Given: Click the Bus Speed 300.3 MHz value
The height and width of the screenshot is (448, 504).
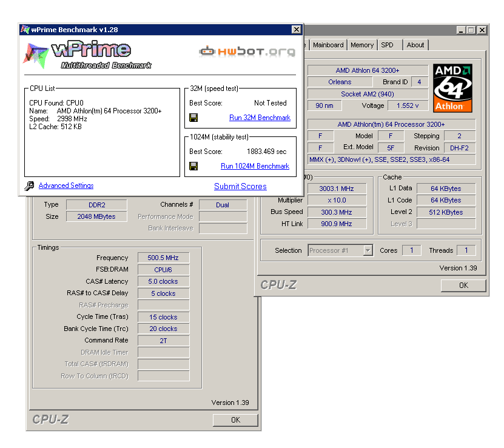Looking at the screenshot, I should click(x=337, y=212).
